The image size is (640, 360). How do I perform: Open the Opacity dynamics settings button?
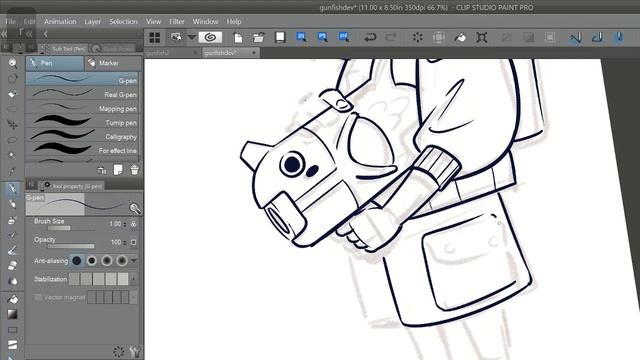click(133, 242)
